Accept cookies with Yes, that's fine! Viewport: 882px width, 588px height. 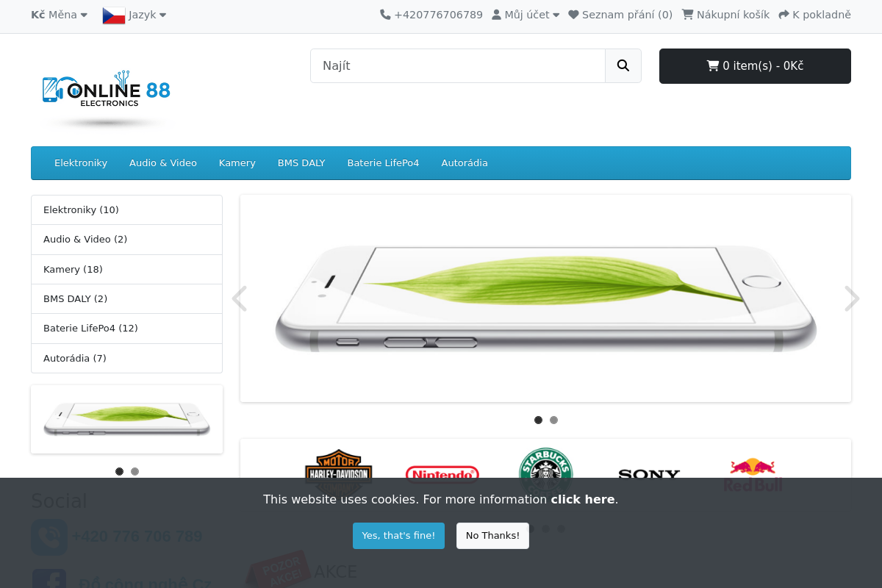click(398, 536)
